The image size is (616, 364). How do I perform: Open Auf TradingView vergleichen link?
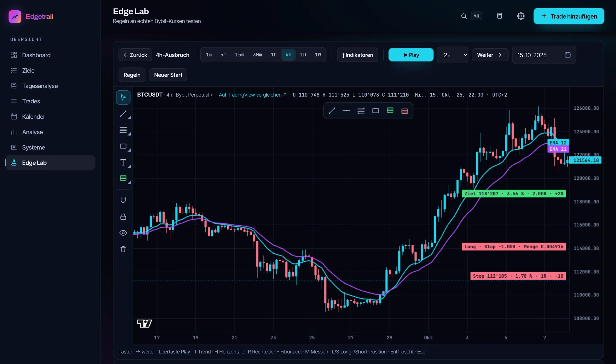coord(252,95)
